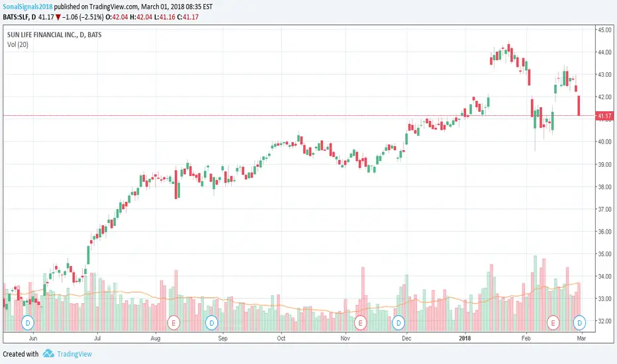Click the 43.00 price axis label
The image size is (617, 364).
coord(605,74)
